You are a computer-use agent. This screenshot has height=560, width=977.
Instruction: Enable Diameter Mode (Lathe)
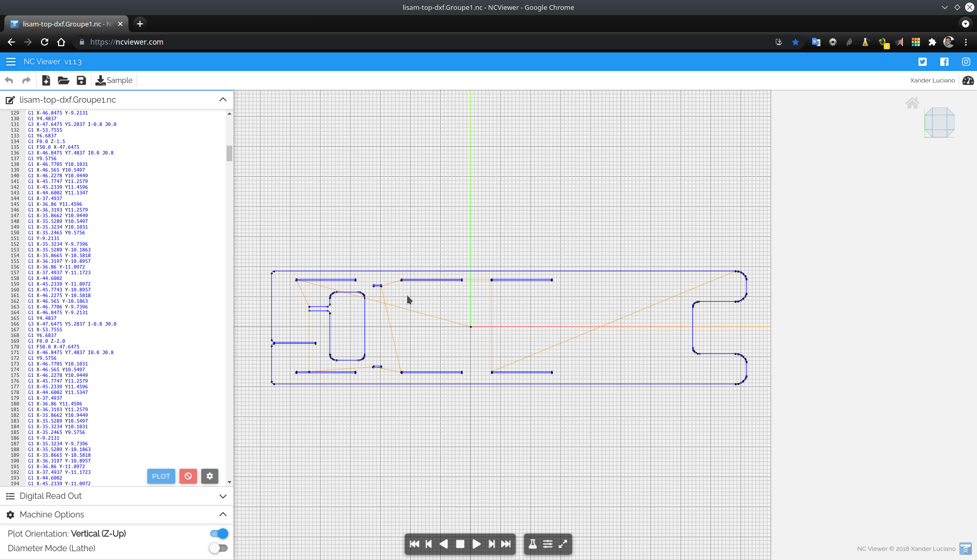tap(219, 548)
